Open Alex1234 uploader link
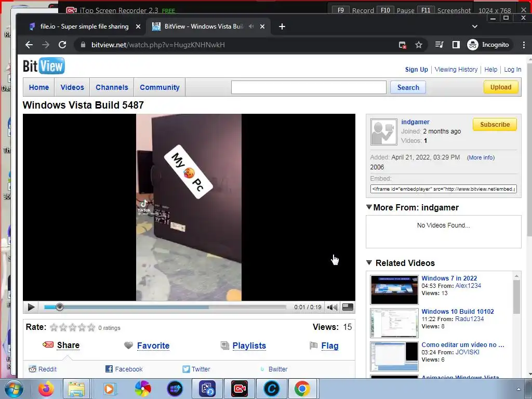 (468, 286)
